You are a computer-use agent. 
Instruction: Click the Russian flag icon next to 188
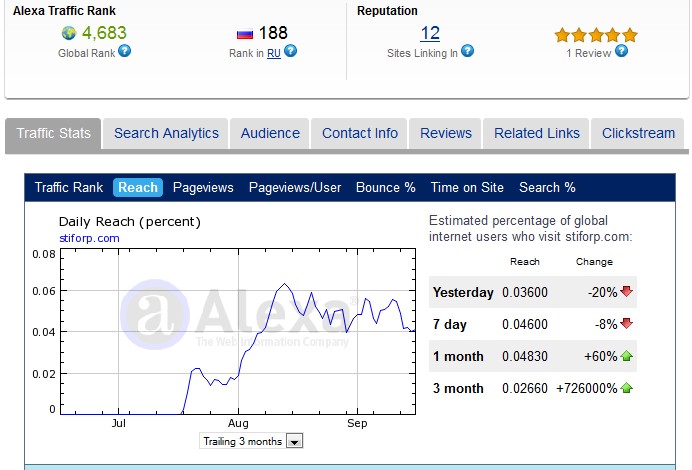click(245, 34)
